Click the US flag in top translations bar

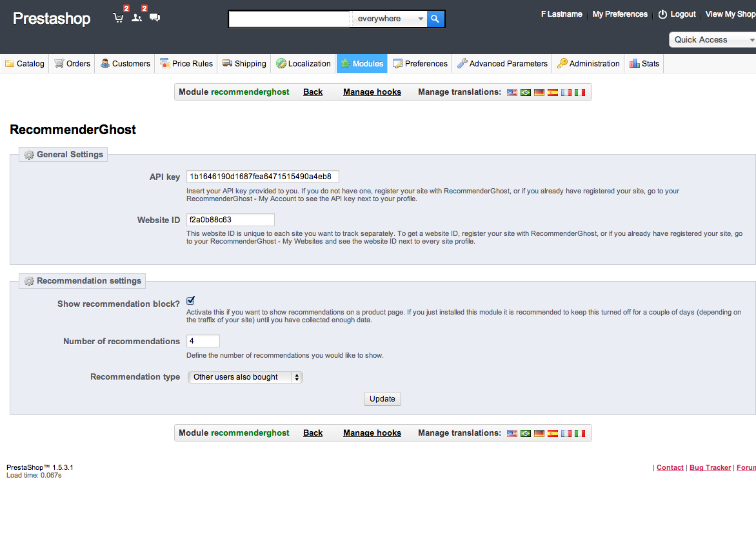[x=512, y=93]
